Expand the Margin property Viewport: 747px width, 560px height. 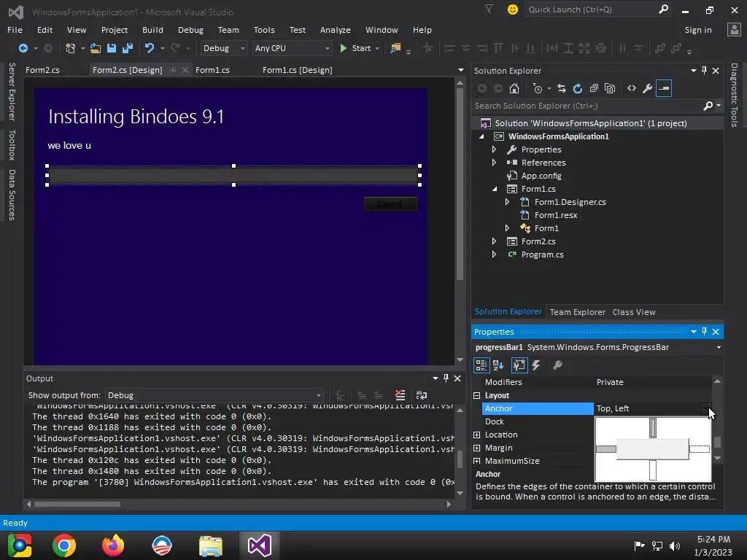coord(477,448)
